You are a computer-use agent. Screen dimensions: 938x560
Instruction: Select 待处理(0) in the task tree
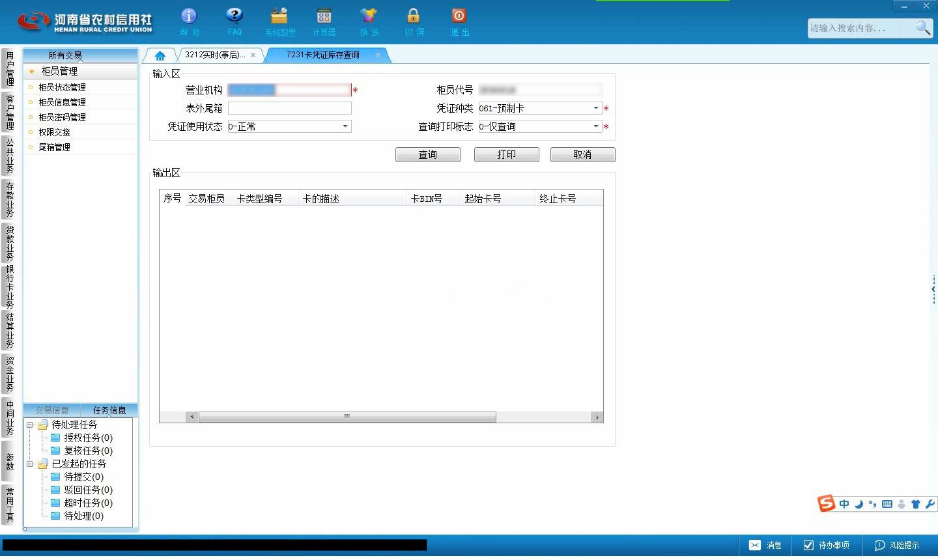coord(83,516)
